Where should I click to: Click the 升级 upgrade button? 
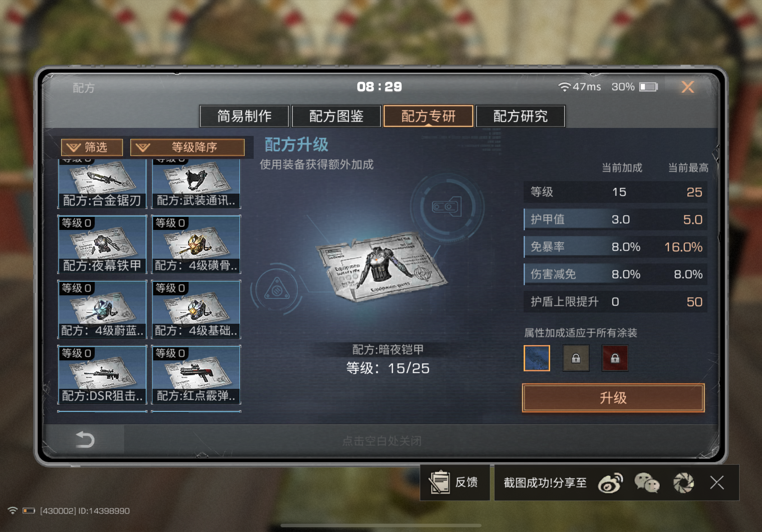(x=613, y=398)
